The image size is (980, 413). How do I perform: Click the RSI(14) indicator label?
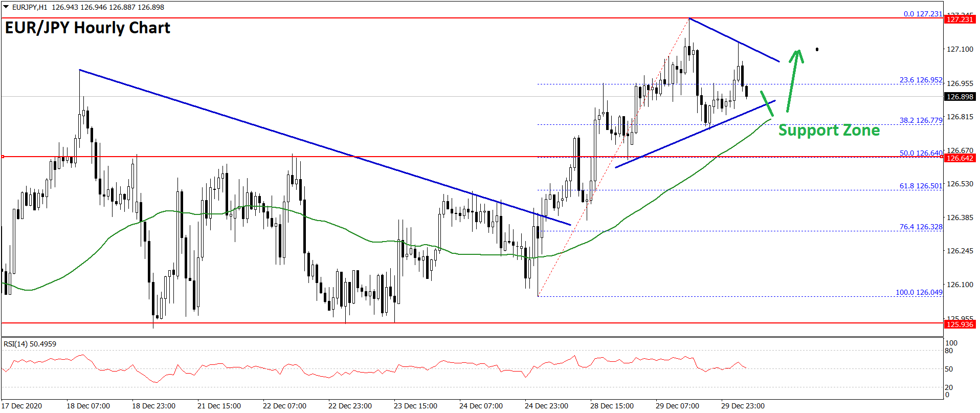coord(30,344)
